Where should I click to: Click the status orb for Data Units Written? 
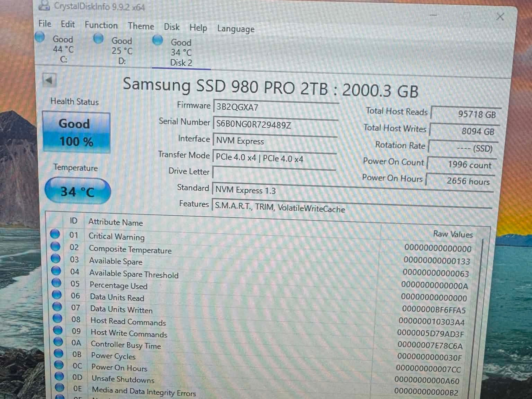[x=57, y=306]
